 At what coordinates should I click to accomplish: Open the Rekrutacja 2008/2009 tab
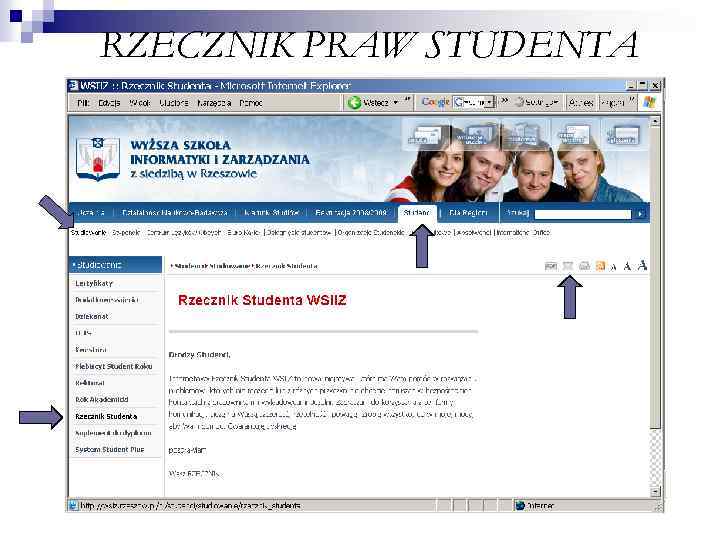coord(351,213)
